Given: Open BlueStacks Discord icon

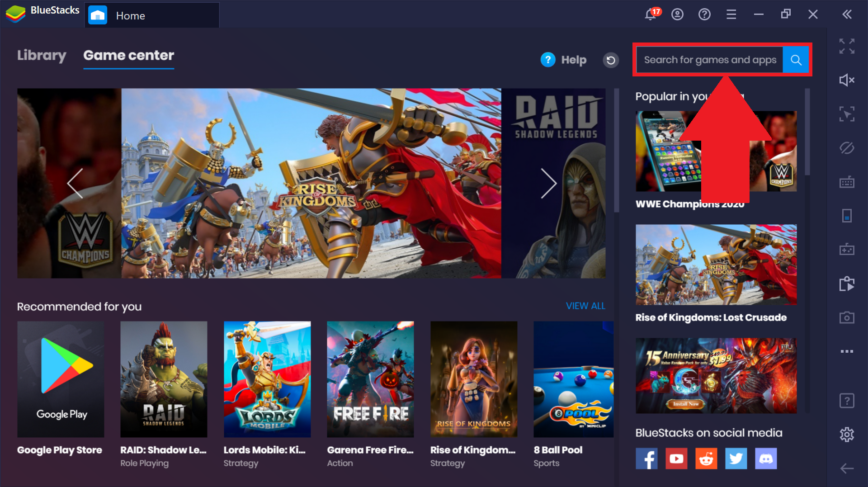Looking at the screenshot, I should [766, 459].
